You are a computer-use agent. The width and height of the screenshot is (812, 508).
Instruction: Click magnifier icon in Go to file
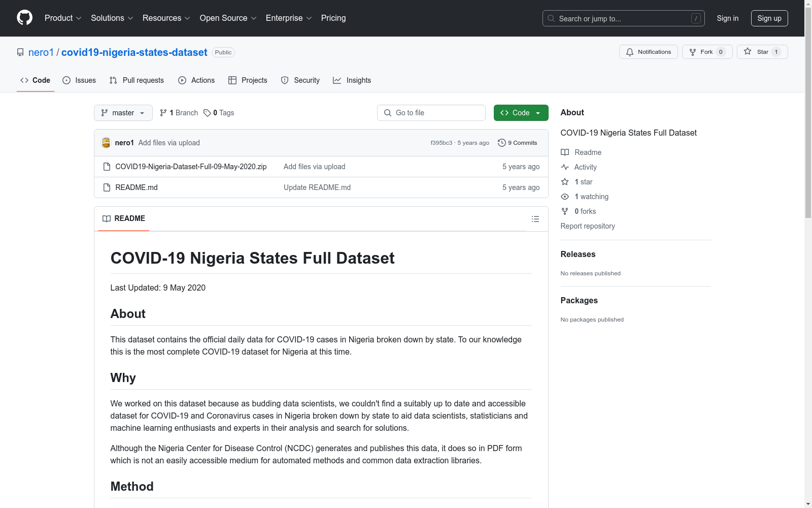[x=388, y=113]
